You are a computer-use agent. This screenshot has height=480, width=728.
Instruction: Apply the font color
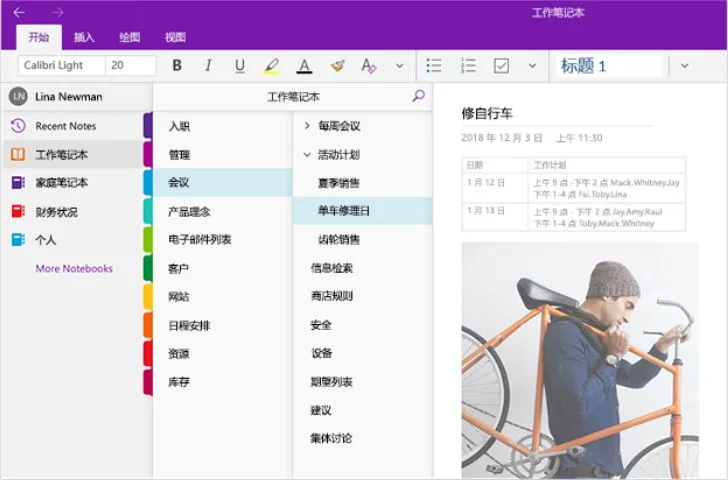click(x=304, y=66)
